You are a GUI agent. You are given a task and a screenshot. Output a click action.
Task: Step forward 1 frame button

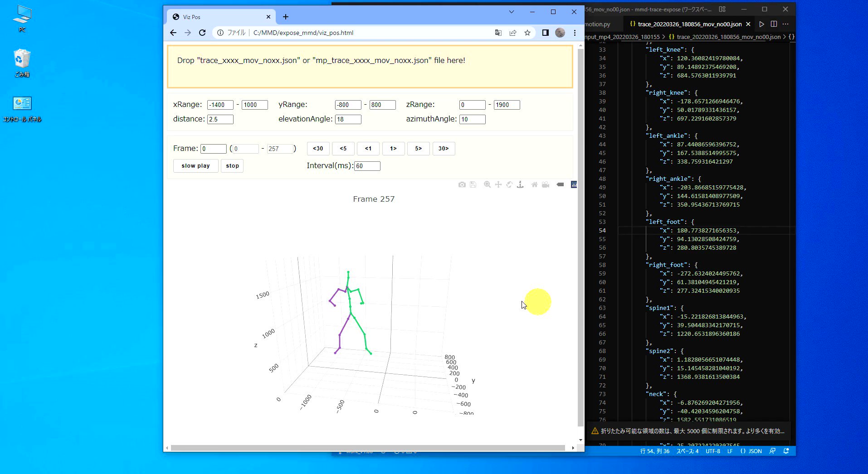pos(393,149)
